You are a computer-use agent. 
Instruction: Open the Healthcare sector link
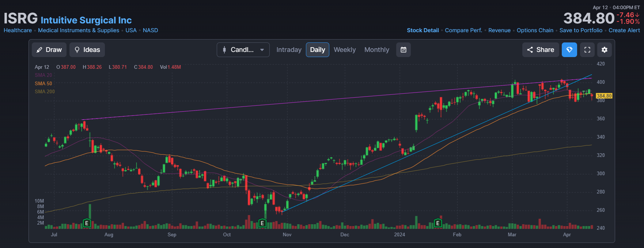[18, 30]
